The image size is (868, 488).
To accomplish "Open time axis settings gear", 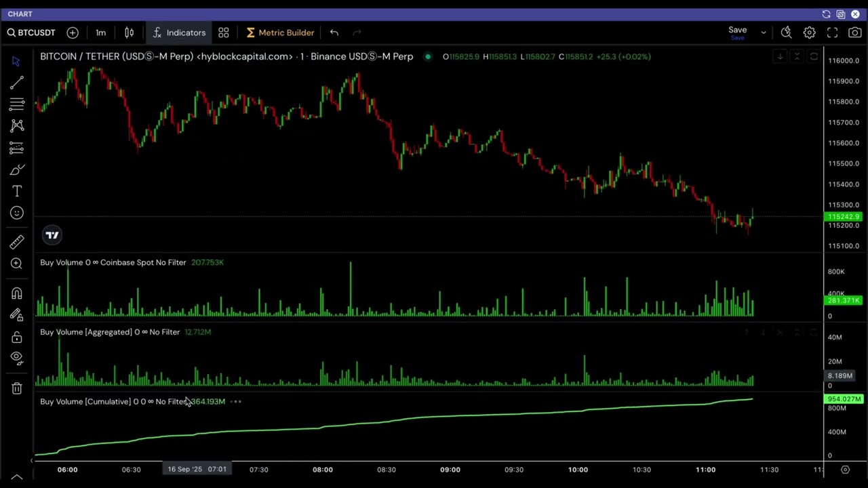I will point(845,469).
